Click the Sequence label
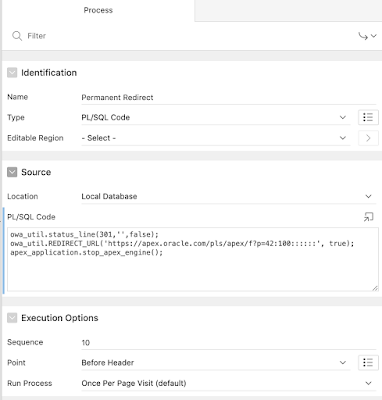Image resolution: width=382 pixels, height=400 pixels. [x=25, y=342]
